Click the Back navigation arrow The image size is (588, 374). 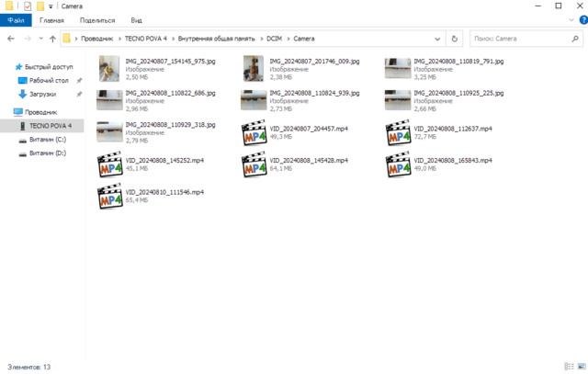(10, 39)
